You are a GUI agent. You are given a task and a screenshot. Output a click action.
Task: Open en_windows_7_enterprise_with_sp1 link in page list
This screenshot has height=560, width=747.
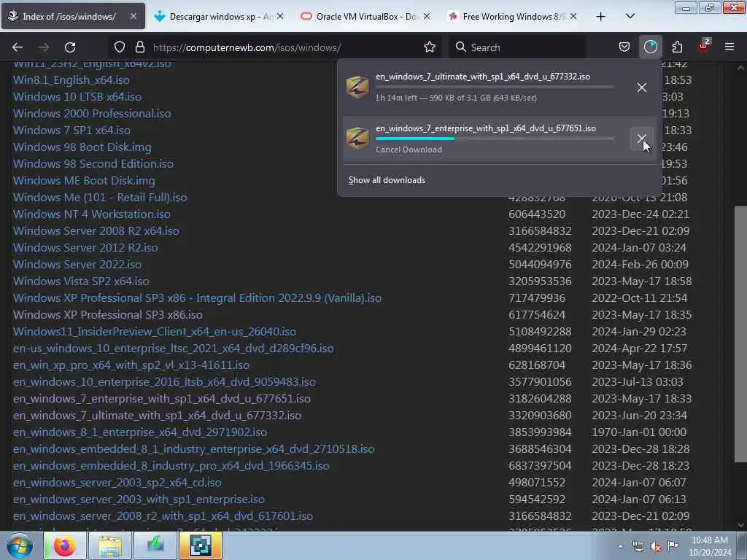(x=161, y=398)
